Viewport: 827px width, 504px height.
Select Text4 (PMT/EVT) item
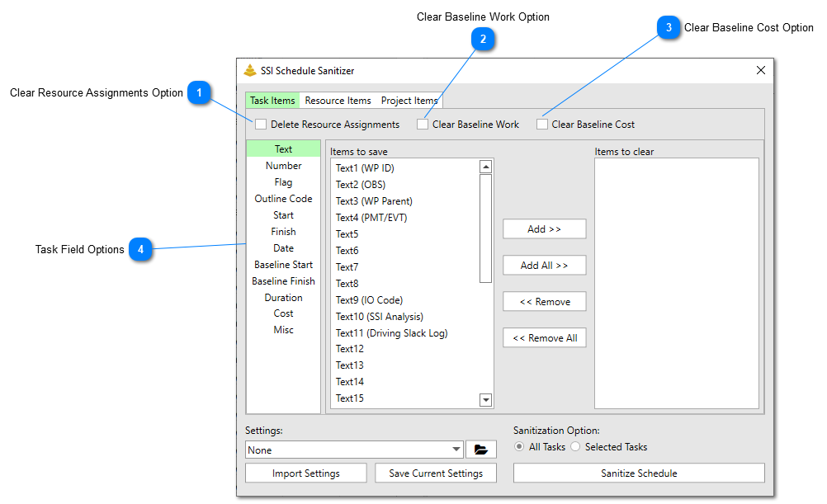[x=371, y=217]
